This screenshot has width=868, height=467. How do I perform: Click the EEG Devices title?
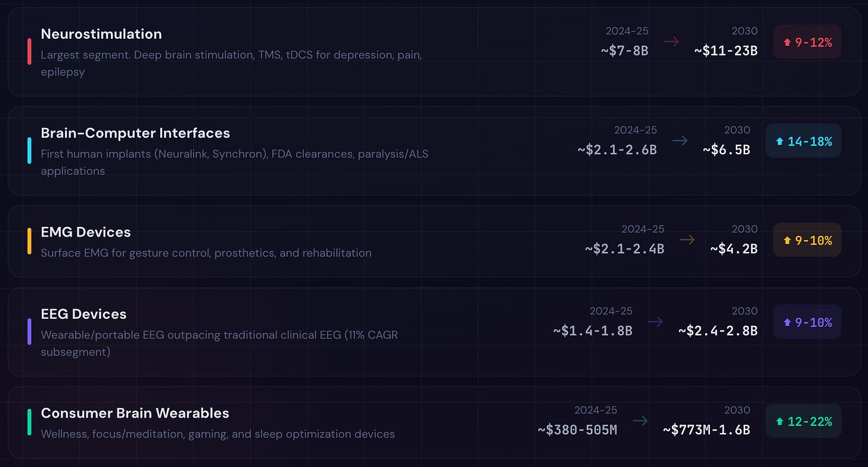tap(83, 314)
